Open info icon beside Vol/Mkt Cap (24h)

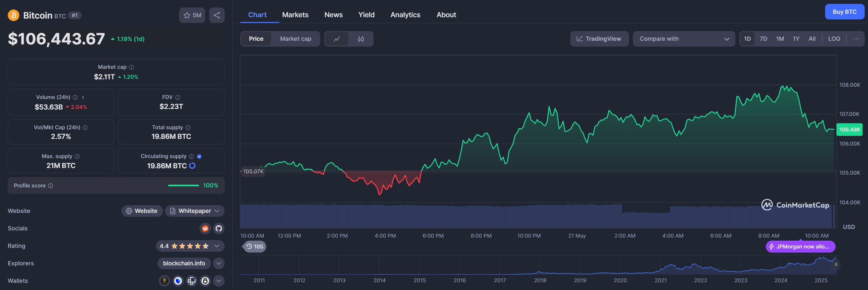coord(85,128)
